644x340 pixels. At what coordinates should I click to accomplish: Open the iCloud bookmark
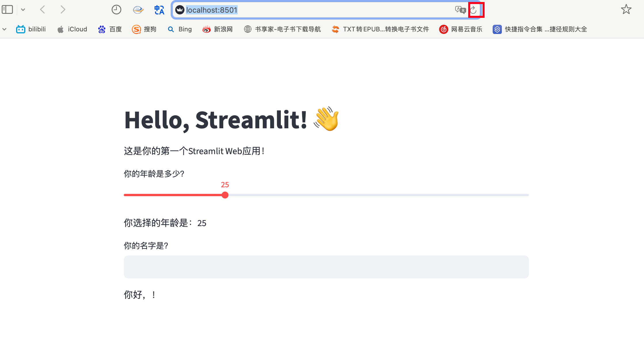pyautogui.click(x=72, y=29)
